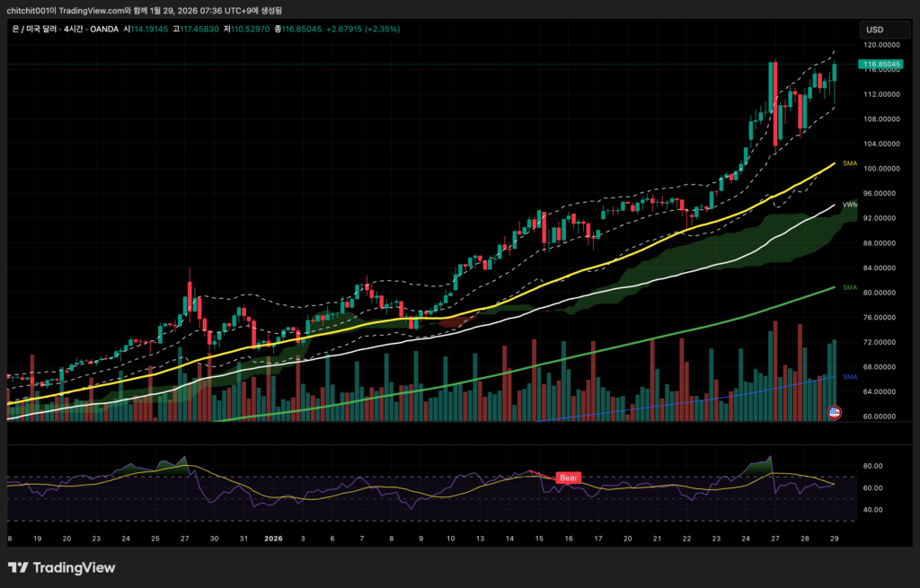Viewport: 920px width, 588px height.
Task: Click the 120.00000 price level on the axis
Action: (x=881, y=44)
